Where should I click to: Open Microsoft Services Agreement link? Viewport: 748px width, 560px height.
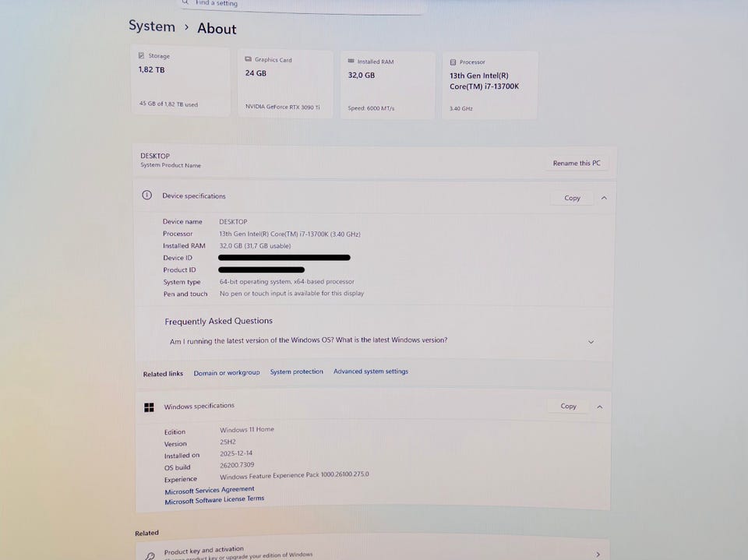point(210,491)
